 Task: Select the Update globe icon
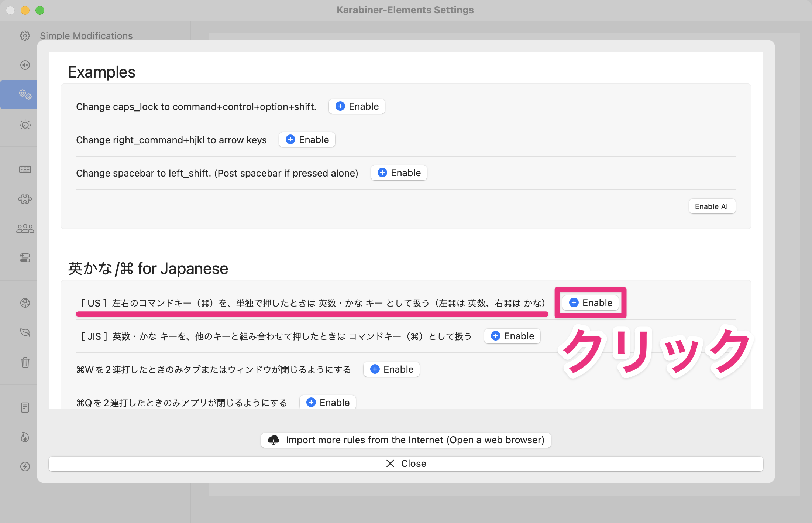[x=25, y=303]
